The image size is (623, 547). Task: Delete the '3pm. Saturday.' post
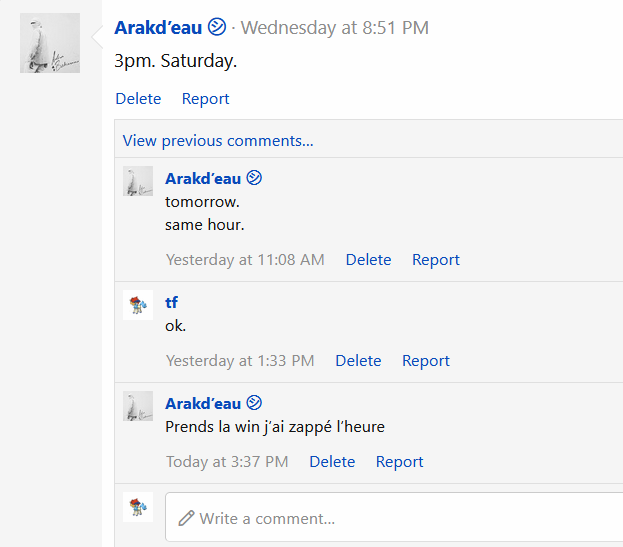138,99
